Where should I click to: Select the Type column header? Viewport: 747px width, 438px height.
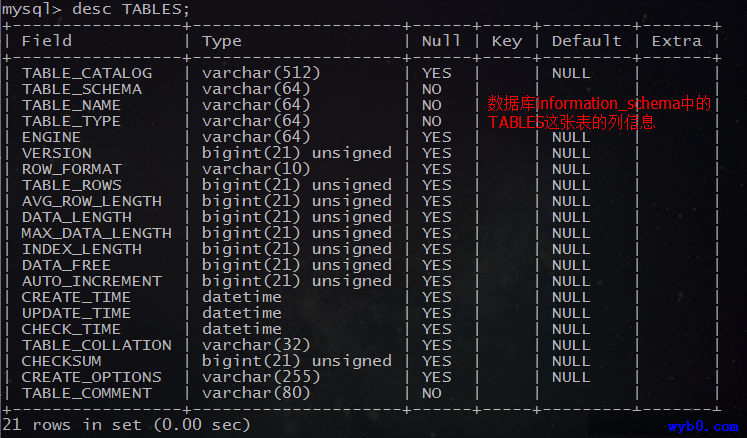point(222,42)
